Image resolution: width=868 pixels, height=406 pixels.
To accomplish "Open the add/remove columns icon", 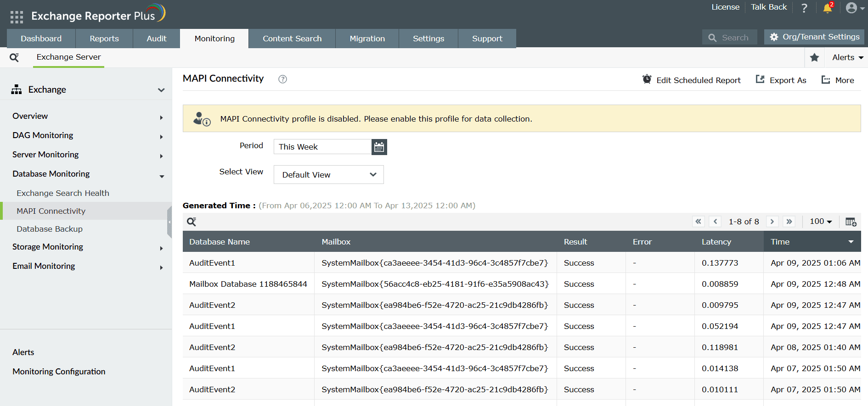I will pos(851,222).
